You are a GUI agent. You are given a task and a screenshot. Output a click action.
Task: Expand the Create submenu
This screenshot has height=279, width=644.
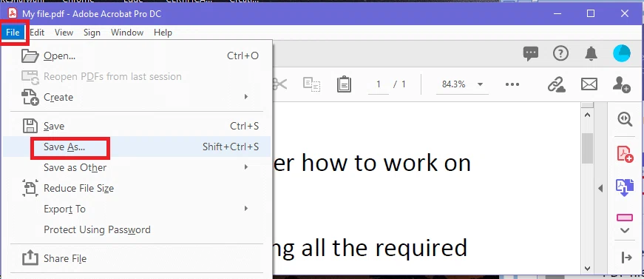tap(136, 98)
